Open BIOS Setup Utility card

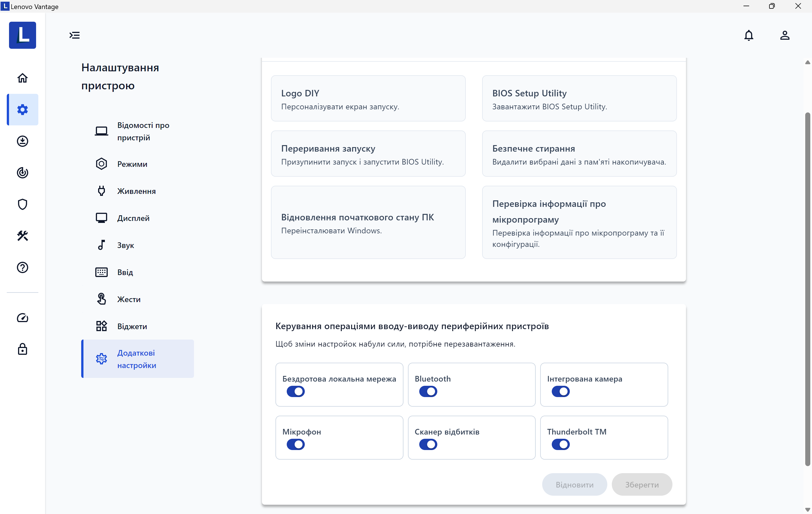(579, 98)
